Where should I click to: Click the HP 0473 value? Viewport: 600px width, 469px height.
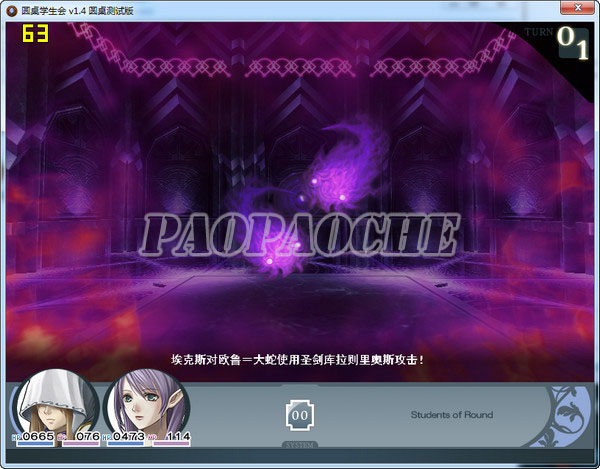(129, 436)
